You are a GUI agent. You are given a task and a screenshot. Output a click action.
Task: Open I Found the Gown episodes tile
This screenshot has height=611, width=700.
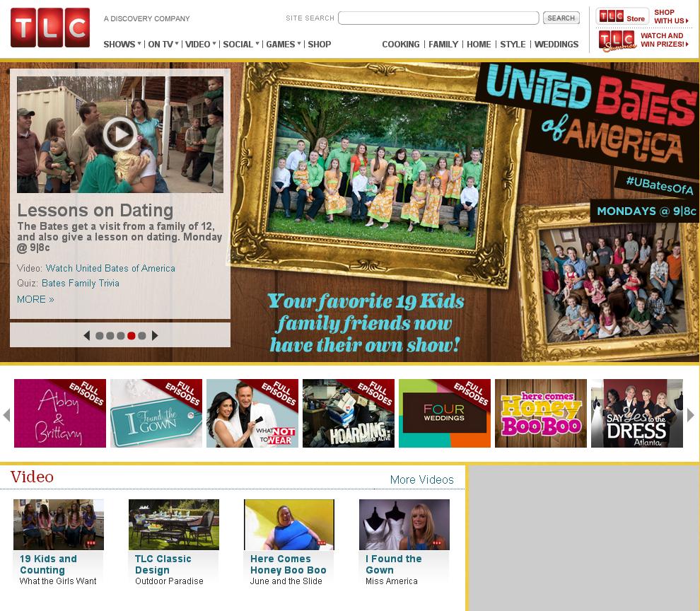point(156,413)
